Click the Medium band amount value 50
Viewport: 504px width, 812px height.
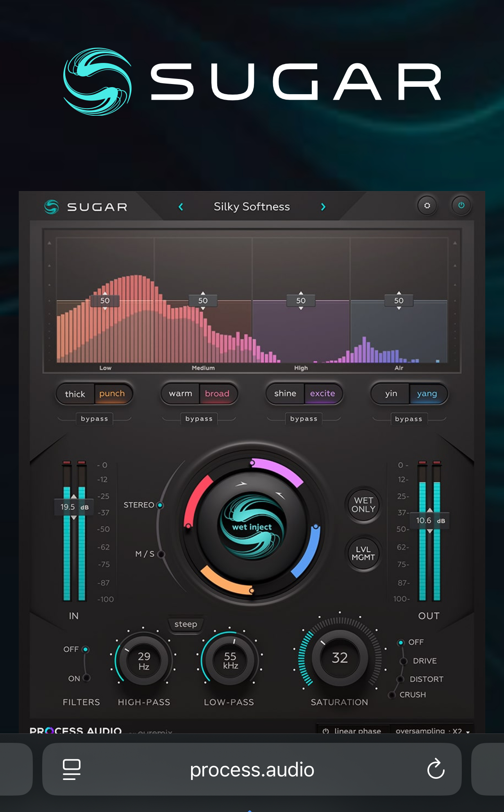203,300
